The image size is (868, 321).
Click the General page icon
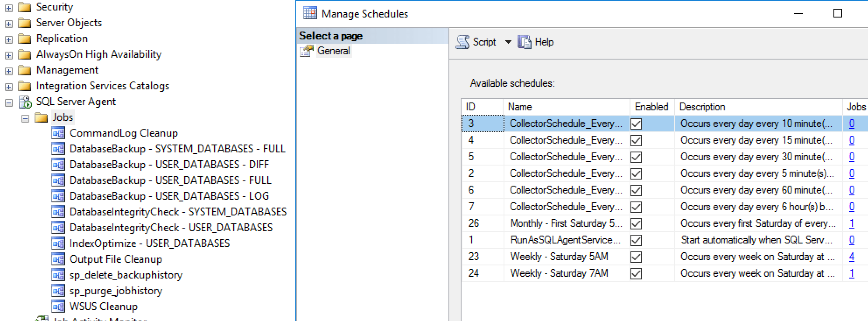[x=307, y=51]
